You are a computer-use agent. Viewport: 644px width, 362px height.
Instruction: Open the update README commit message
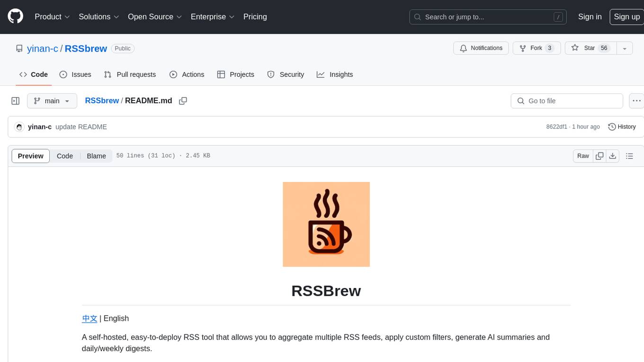click(81, 127)
